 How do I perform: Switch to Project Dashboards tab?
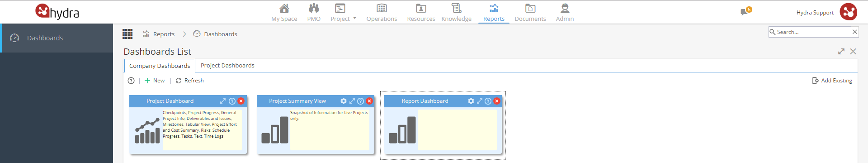click(x=227, y=66)
